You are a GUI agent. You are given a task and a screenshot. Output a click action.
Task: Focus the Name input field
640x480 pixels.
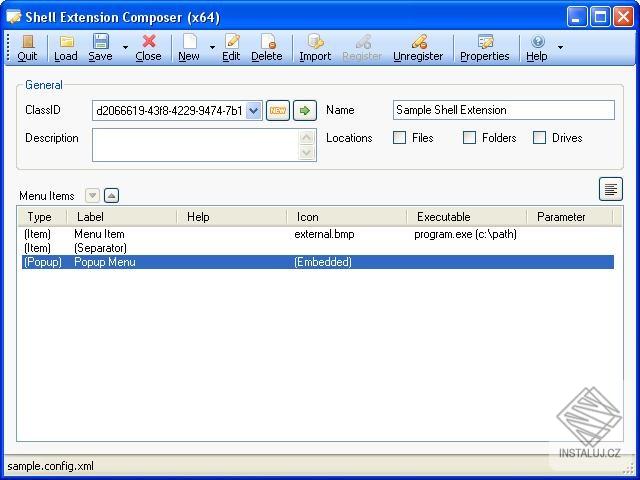click(504, 110)
